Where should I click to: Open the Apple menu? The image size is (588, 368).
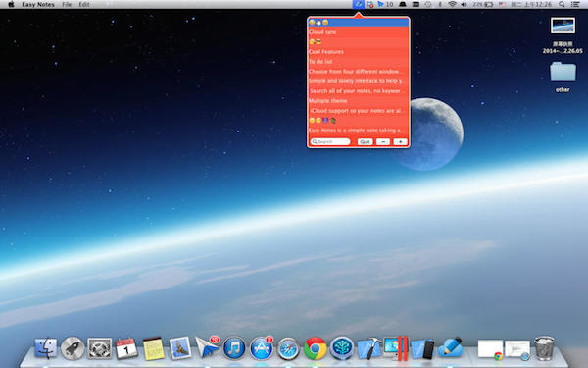click(x=11, y=5)
